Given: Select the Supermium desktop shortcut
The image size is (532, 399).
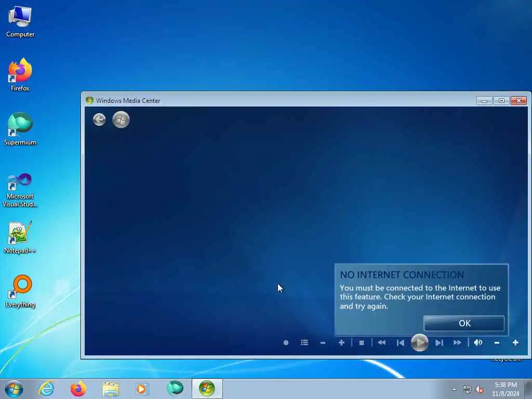Looking at the screenshot, I should pos(20,129).
